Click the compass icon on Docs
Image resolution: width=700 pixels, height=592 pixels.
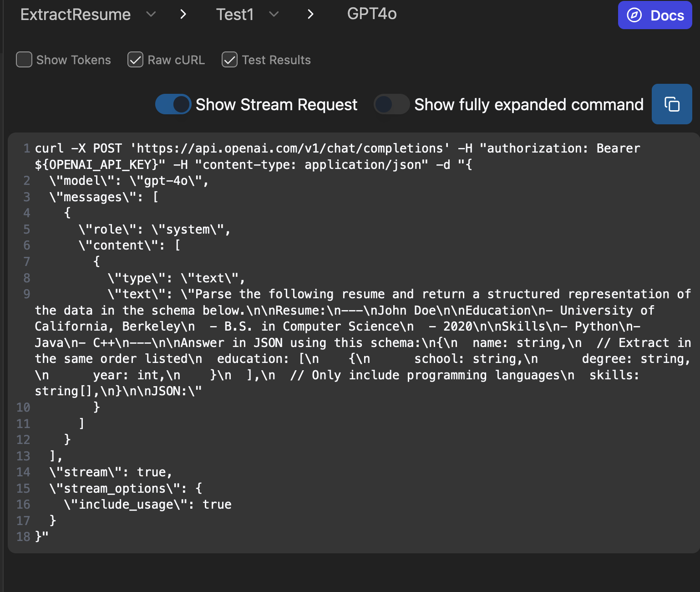point(634,15)
